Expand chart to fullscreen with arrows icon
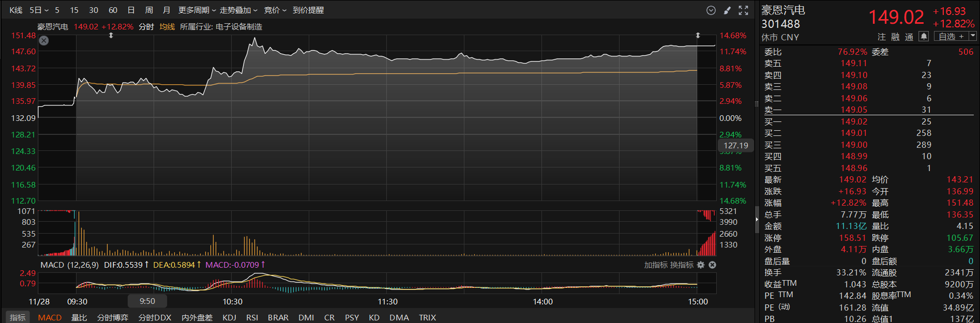Image resolution: width=980 pixels, height=323 pixels. click(x=743, y=10)
